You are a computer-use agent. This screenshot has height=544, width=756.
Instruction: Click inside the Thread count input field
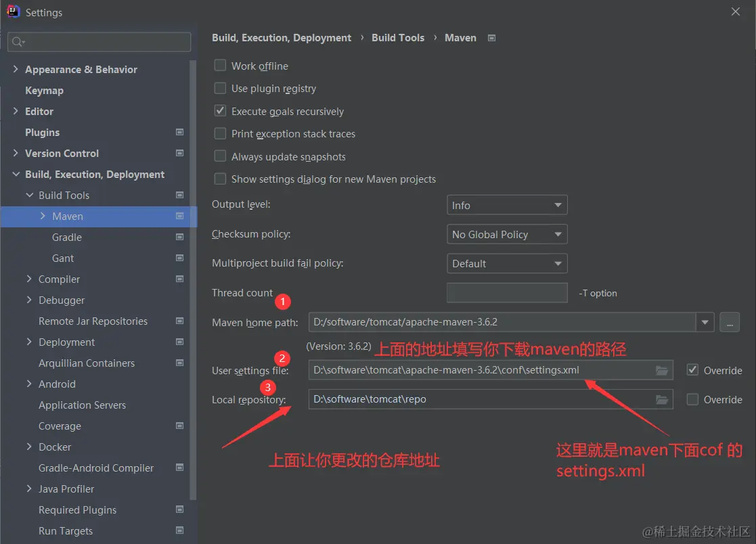point(507,292)
